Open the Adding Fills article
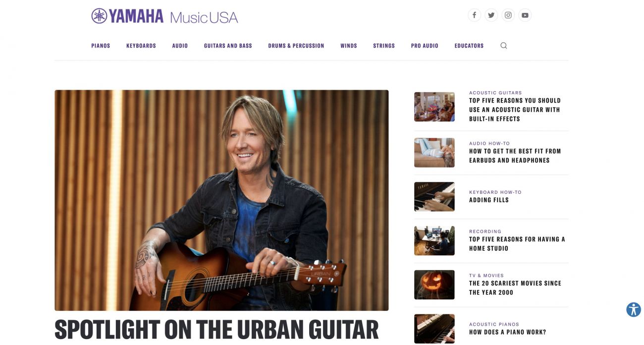Screen dimensions: 644x345 (489, 200)
